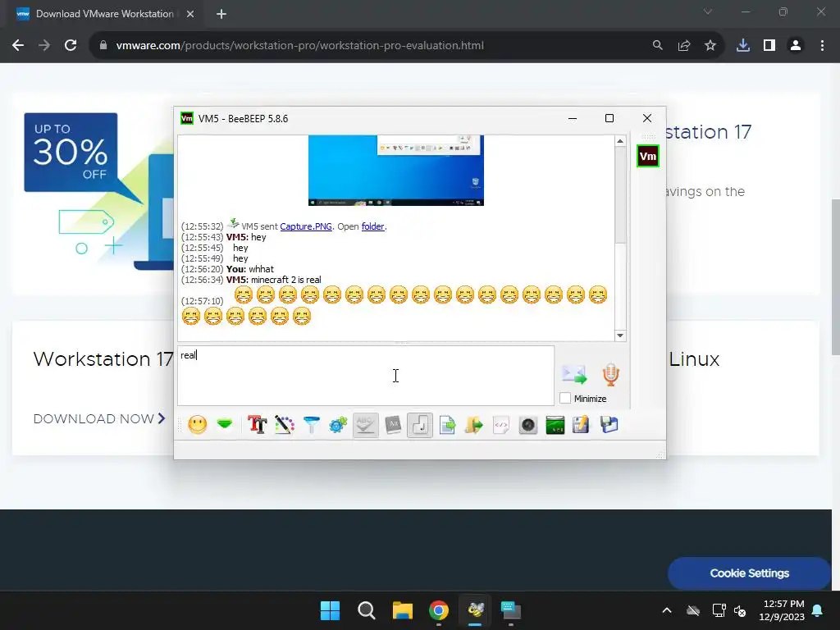This screenshot has width=840, height=630.
Task: Open File Explorer from taskbar
Action: [x=403, y=610]
